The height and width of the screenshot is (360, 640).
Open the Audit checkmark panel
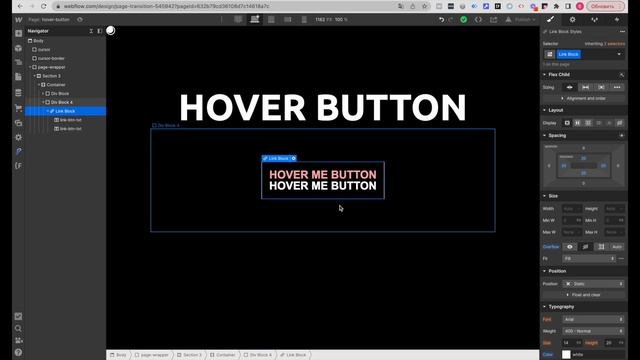(18, 316)
